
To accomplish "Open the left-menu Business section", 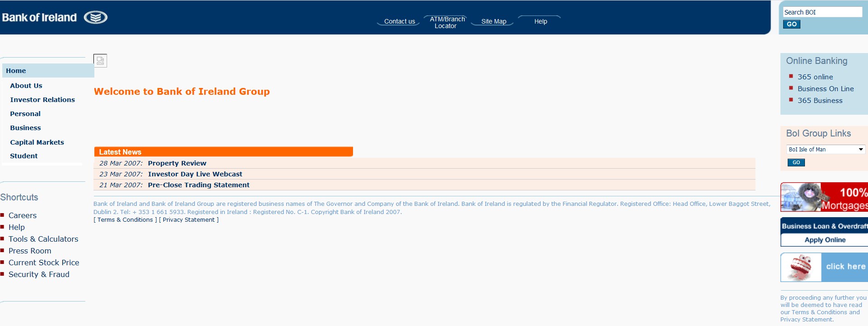I will pos(25,128).
